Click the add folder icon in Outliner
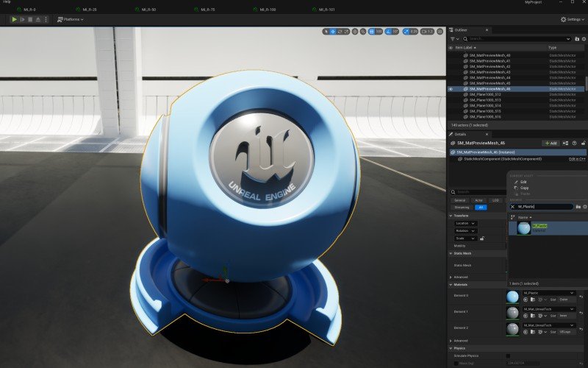Image resolution: width=588 pixels, height=368 pixels. click(x=577, y=39)
